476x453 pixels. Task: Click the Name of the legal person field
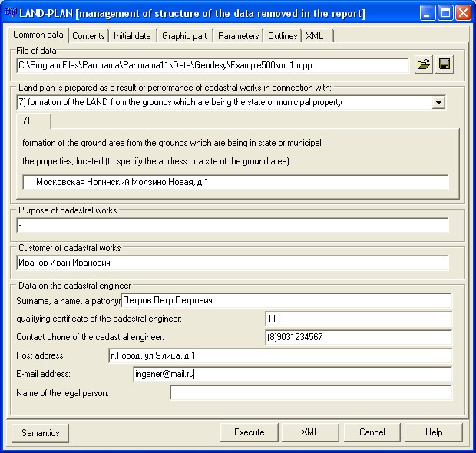pos(310,393)
